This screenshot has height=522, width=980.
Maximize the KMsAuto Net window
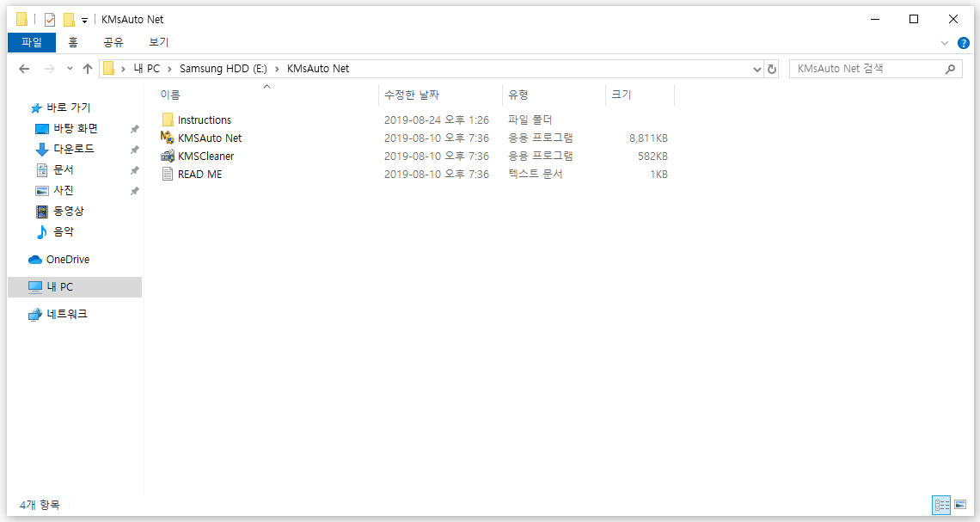point(914,20)
